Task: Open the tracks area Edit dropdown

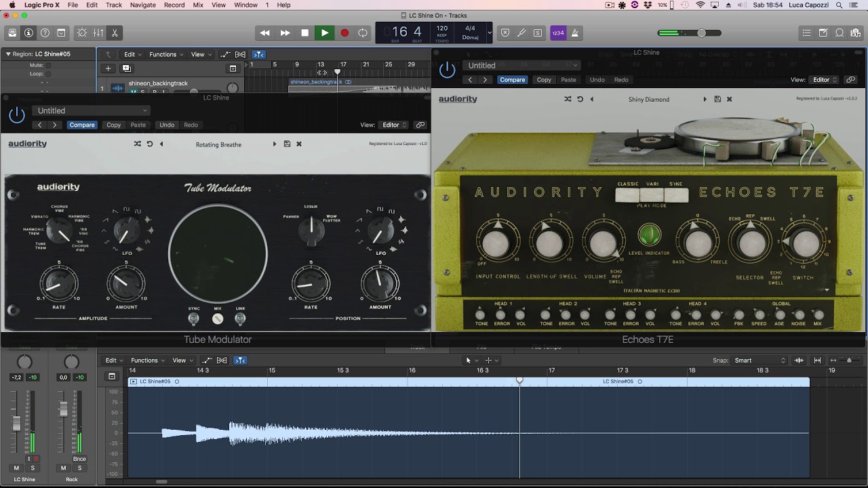Action: [x=132, y=54]
